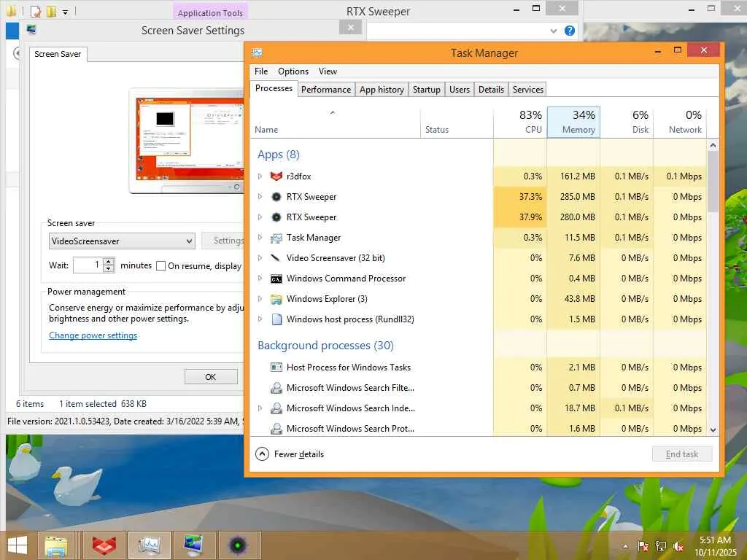This screenshot has width=747, height=560.
Task: Click the Video Screensaver (32 bit) process icon
Action: coord(276,258)
